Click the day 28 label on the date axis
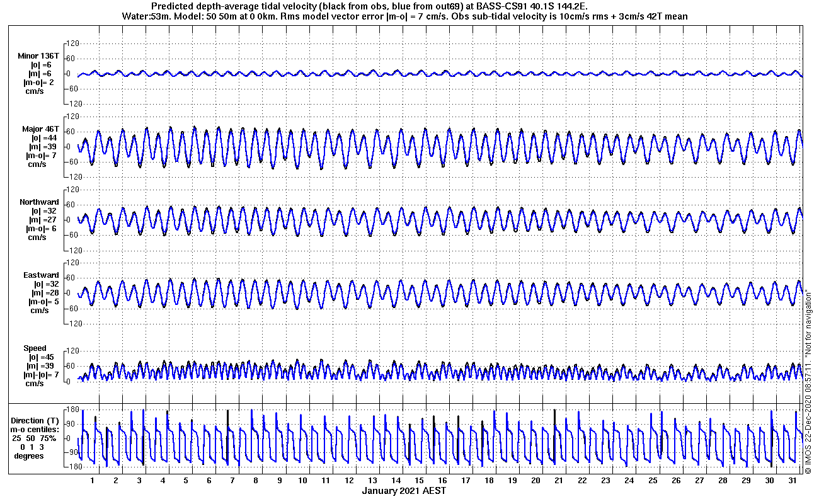The image size is (819, 504). 722,481
